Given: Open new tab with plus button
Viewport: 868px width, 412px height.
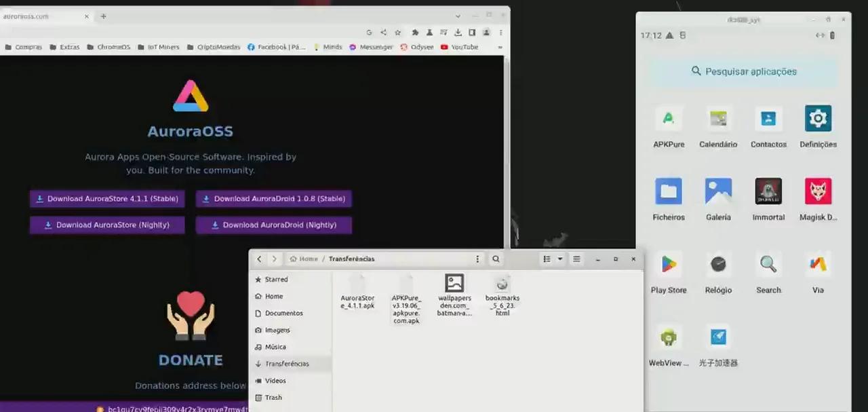Looking at the screenshot, I should coord(104,16).
